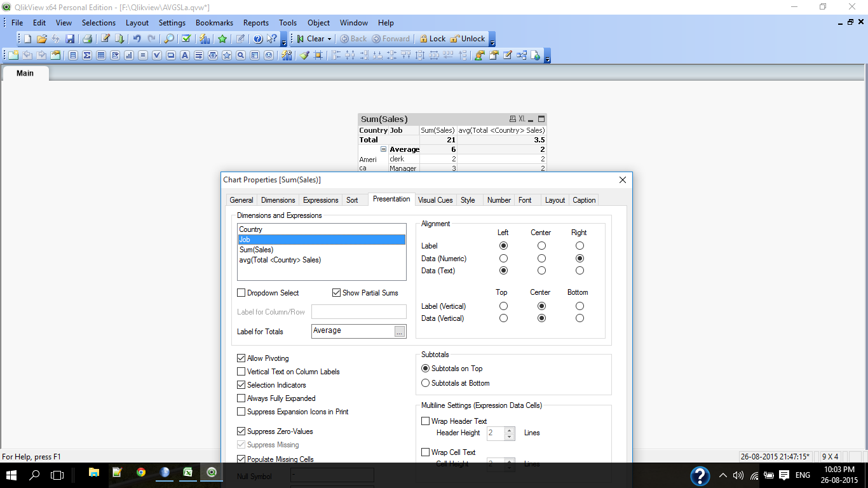The height and width of the screenshot is (488, 868).
Task: Increase Header Height spinner value
Action: (x=509, y=430)
